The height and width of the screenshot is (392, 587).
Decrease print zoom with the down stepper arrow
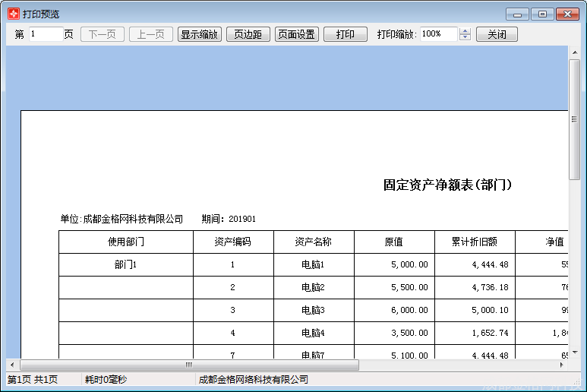(465, 38)
